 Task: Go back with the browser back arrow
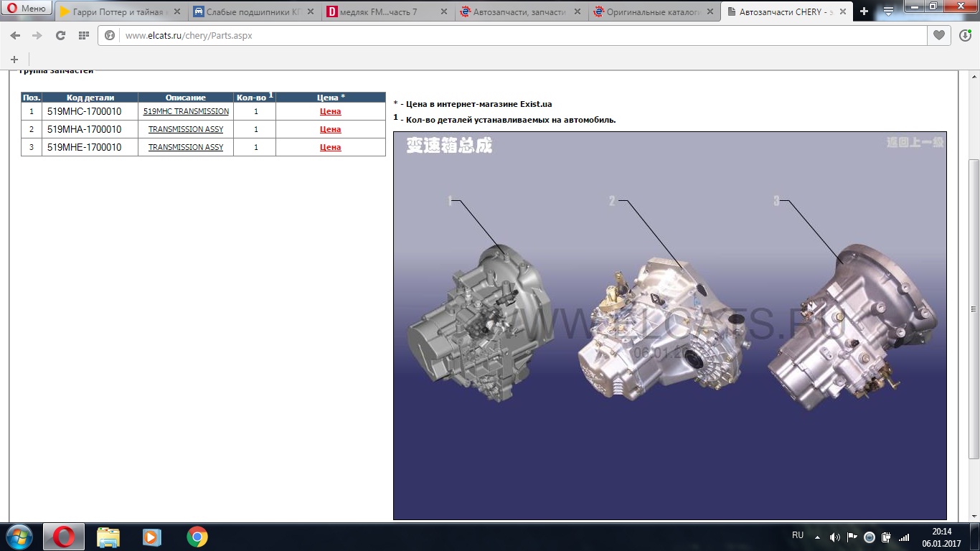coord(15,36)
